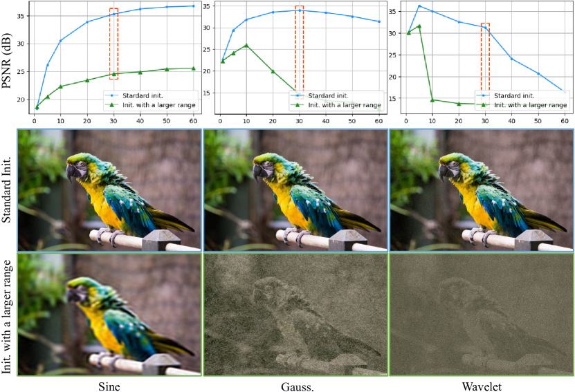The width and height of the screenshot is (575, 392).
Task: Click the "40" x-axis tick of the Gauss. chart
Action: 326,121
